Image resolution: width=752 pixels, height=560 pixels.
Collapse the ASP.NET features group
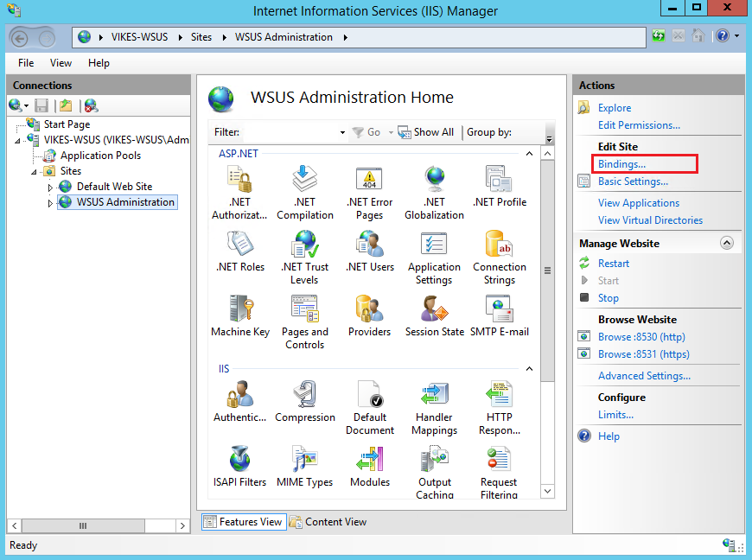pyautogui.click(x=530, y=154)
